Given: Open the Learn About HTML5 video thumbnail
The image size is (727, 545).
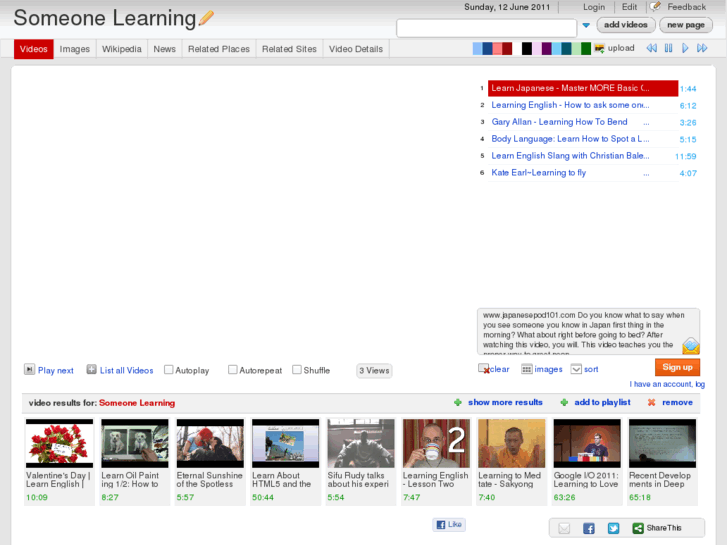Looking at the screenshot, I should pyautogui.click(x=286, y=443).
